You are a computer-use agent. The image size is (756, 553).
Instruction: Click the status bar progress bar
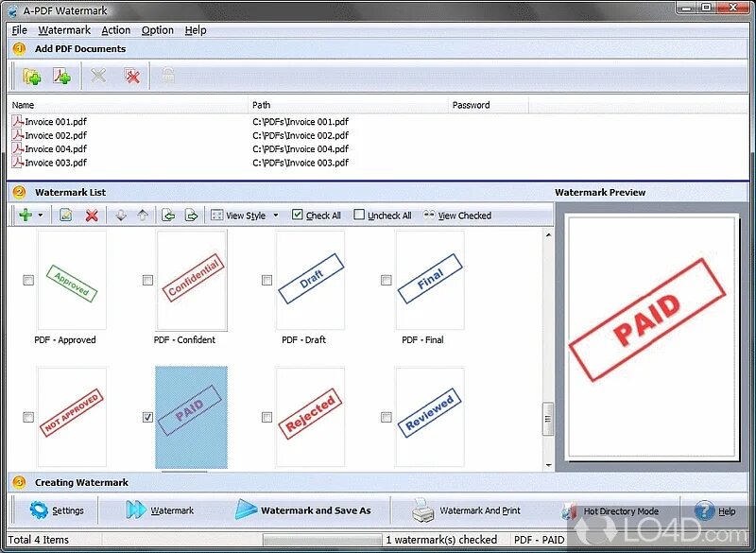(322, 539)
